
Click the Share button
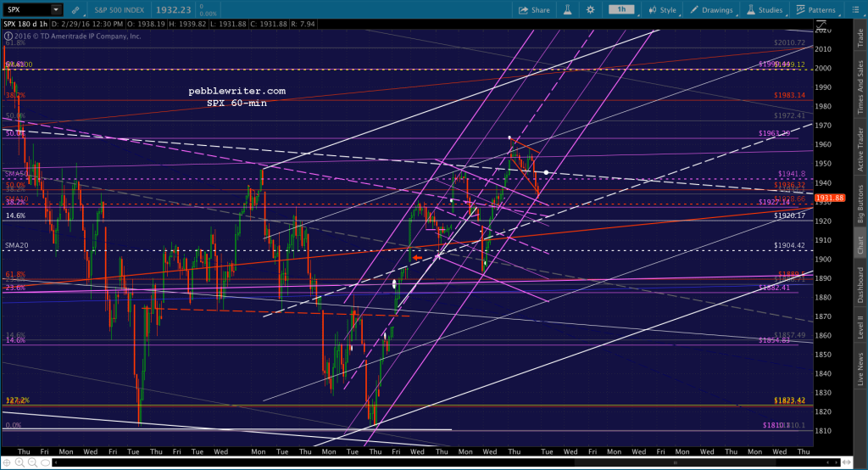point(534,10)
